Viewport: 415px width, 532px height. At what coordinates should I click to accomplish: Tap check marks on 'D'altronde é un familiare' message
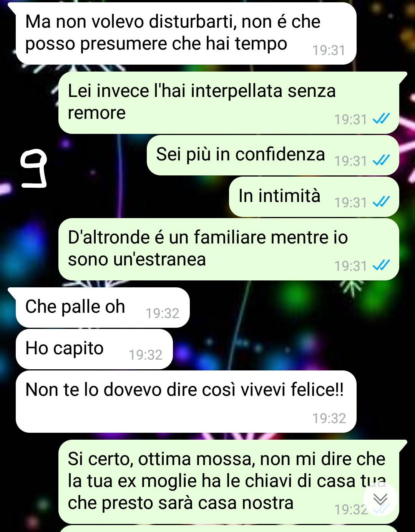(x=381, y=265)
